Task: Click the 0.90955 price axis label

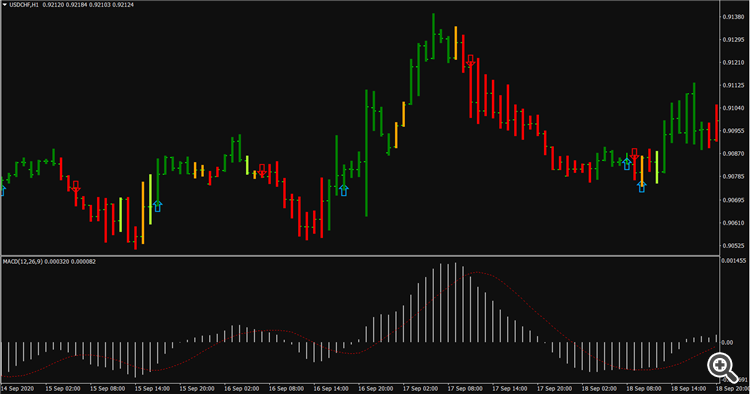Action: 733,131
